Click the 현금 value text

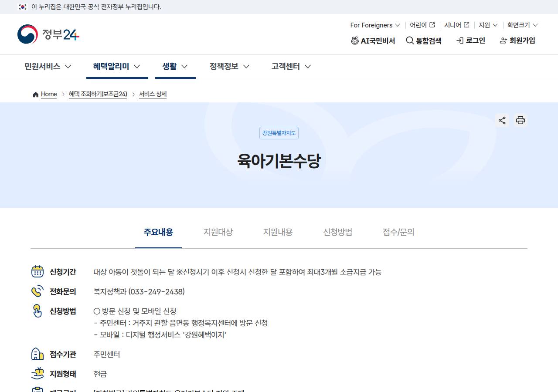100,374
